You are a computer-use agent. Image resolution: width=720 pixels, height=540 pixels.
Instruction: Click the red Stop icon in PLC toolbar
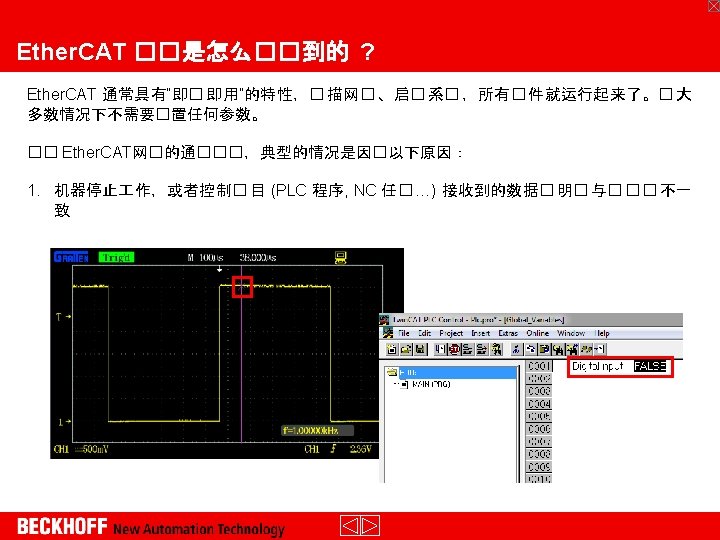pos(455,349)
